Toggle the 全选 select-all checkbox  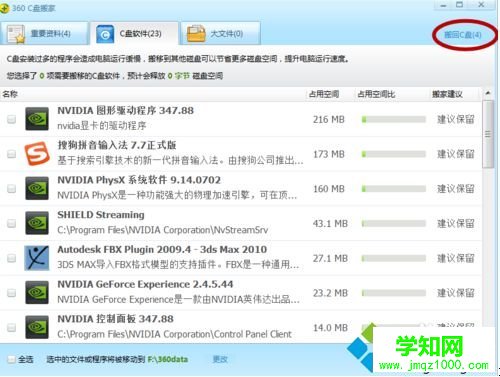[12, 359]
